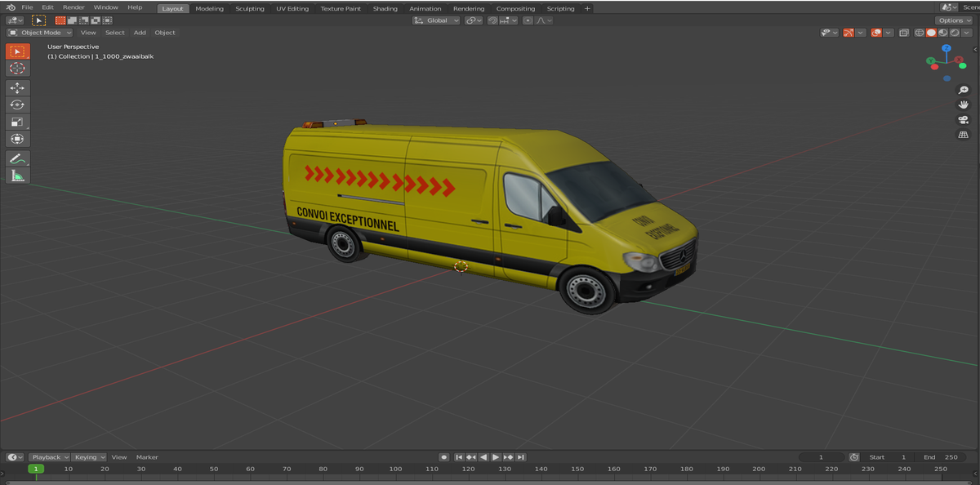
Task: Toggle the camera view icon
Action: [963, 119]
